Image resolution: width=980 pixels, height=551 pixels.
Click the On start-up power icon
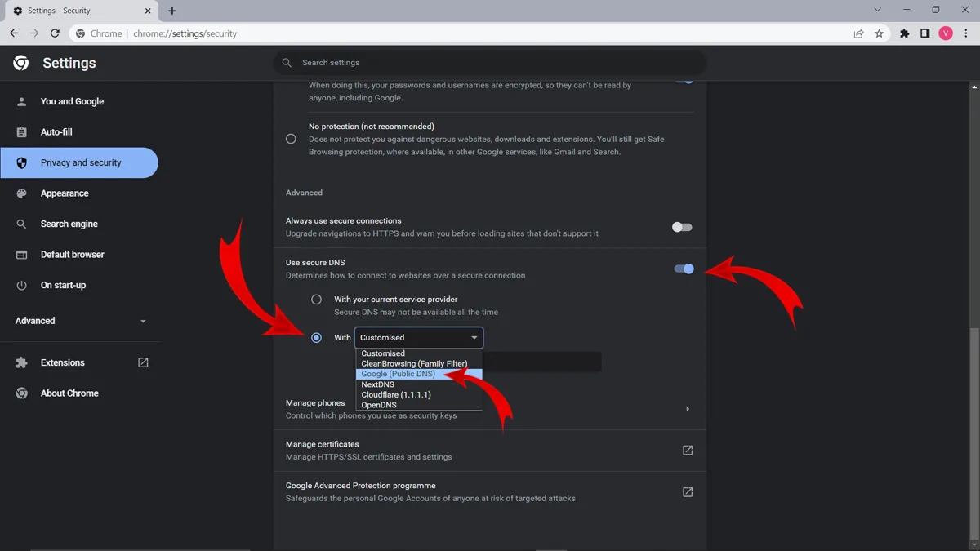coord(22,285)
